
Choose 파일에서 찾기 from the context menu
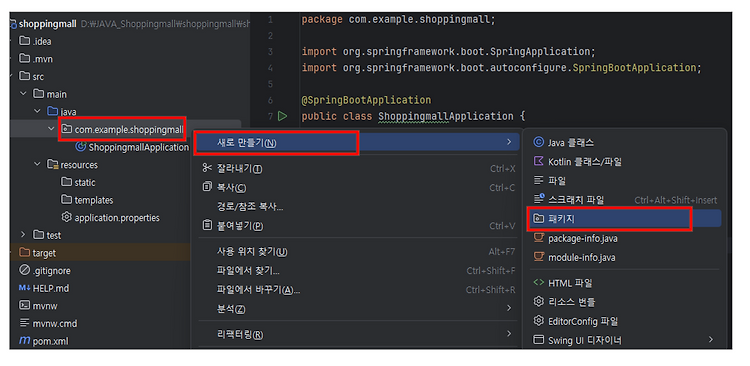pos(358,271)
